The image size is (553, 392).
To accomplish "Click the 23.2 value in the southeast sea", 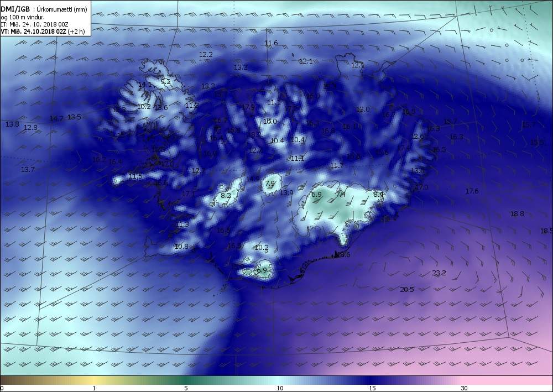I will 439,273.
